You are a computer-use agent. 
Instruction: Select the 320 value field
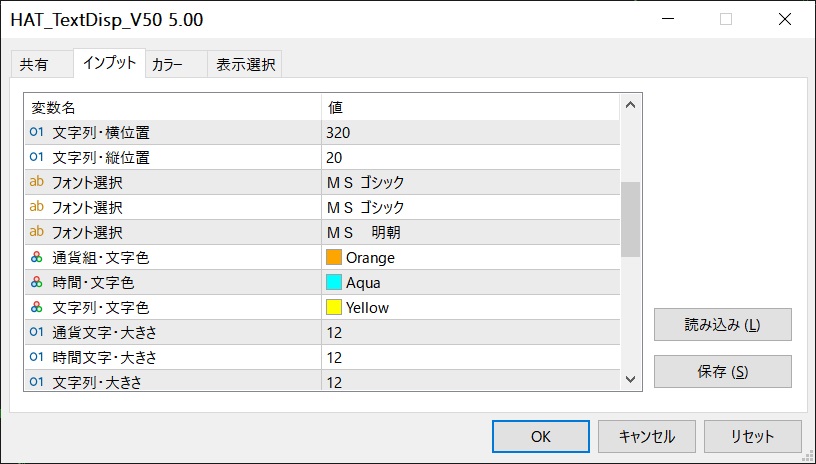point(470,132)
